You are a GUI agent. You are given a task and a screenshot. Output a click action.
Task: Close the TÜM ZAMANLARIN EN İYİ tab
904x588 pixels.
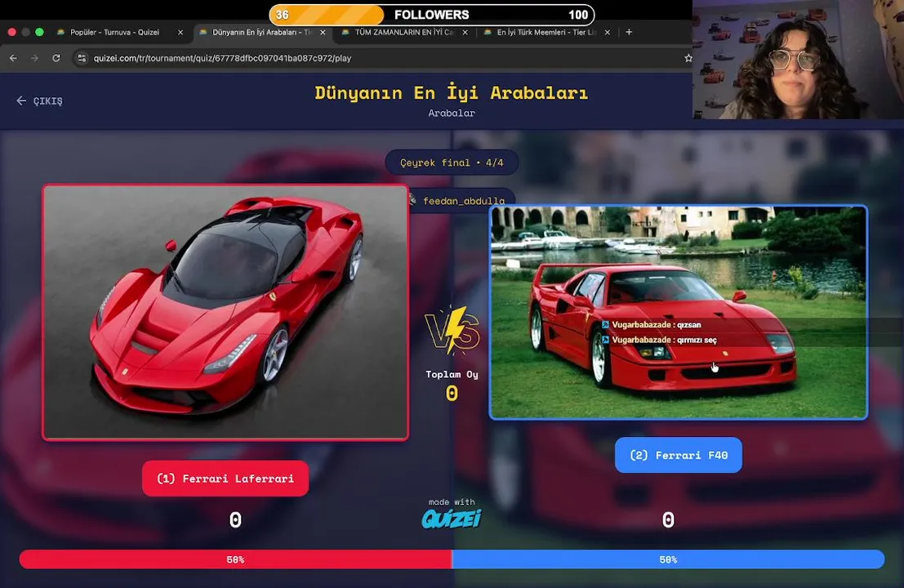465,33
